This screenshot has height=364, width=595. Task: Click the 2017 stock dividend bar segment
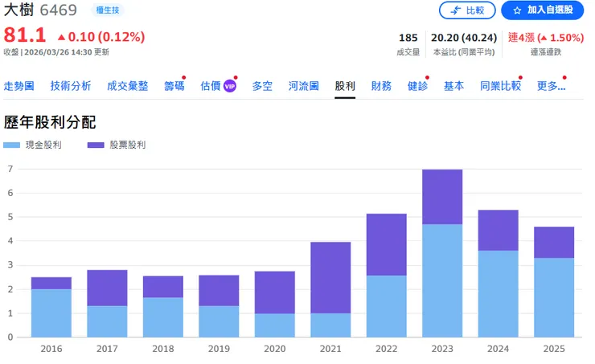(107, 288)
